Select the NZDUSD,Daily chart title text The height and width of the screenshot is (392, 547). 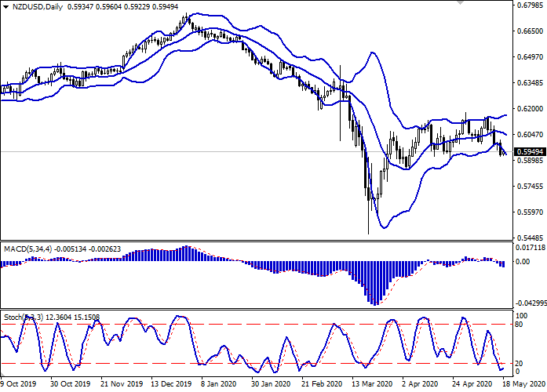point(40,6)
